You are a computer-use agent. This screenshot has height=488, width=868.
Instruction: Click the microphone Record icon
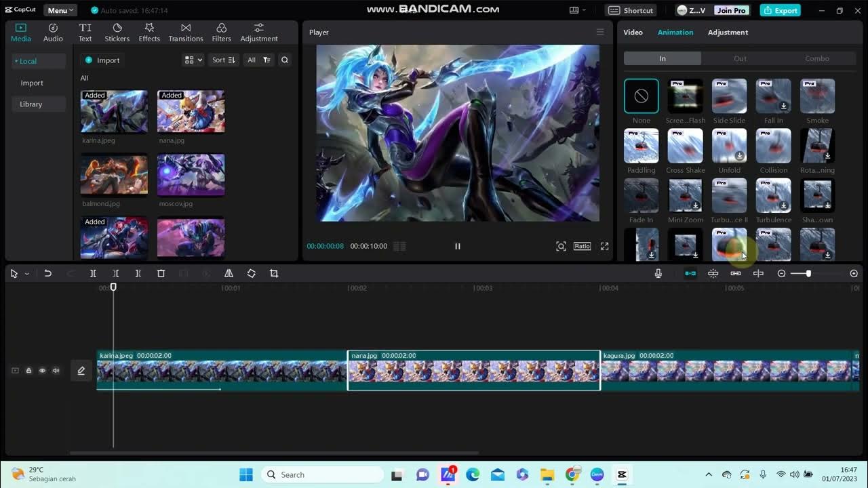658,273
